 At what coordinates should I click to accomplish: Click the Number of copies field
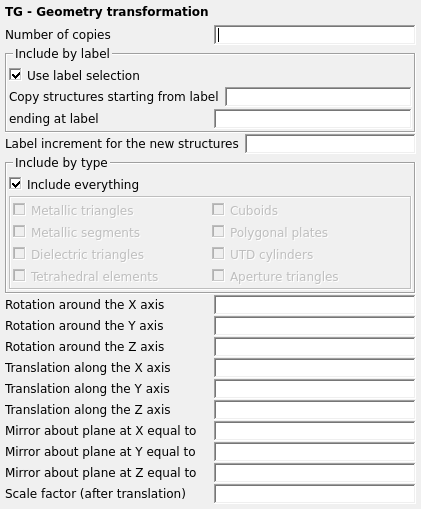[x=315, y=35]
